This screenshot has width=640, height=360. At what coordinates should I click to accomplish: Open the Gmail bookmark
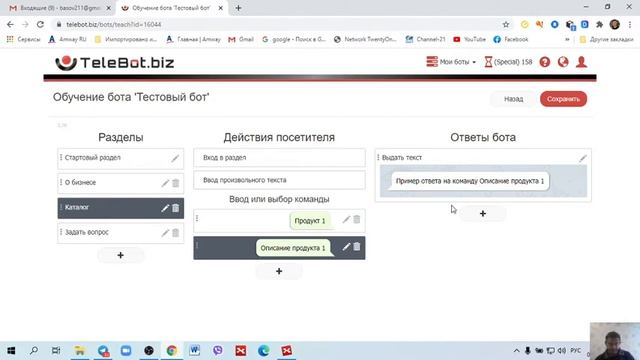coord(241,40)
